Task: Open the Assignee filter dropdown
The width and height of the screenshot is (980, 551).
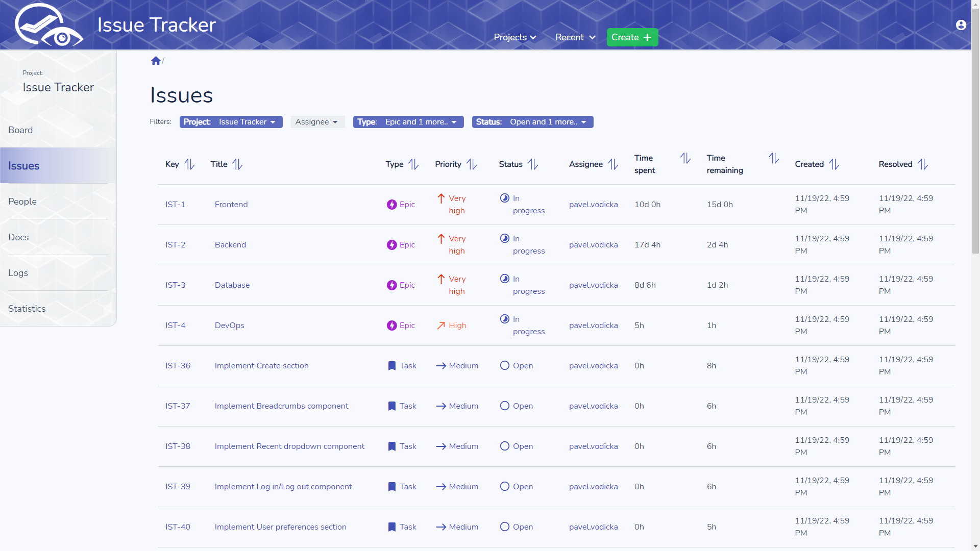Action: coord(317,122)
